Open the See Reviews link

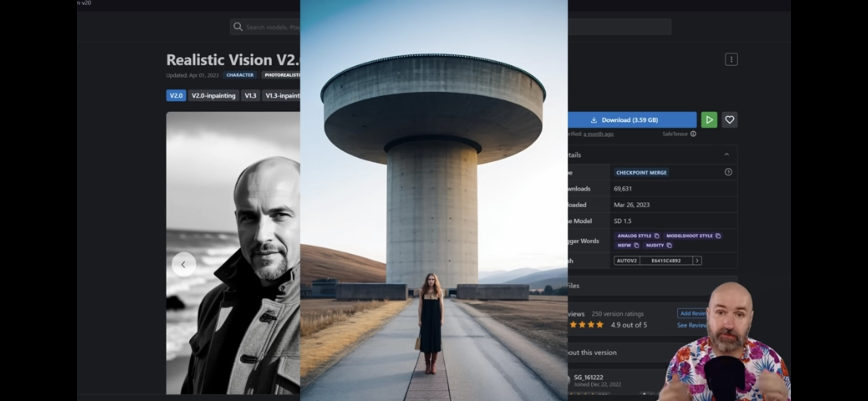(691, 325)
